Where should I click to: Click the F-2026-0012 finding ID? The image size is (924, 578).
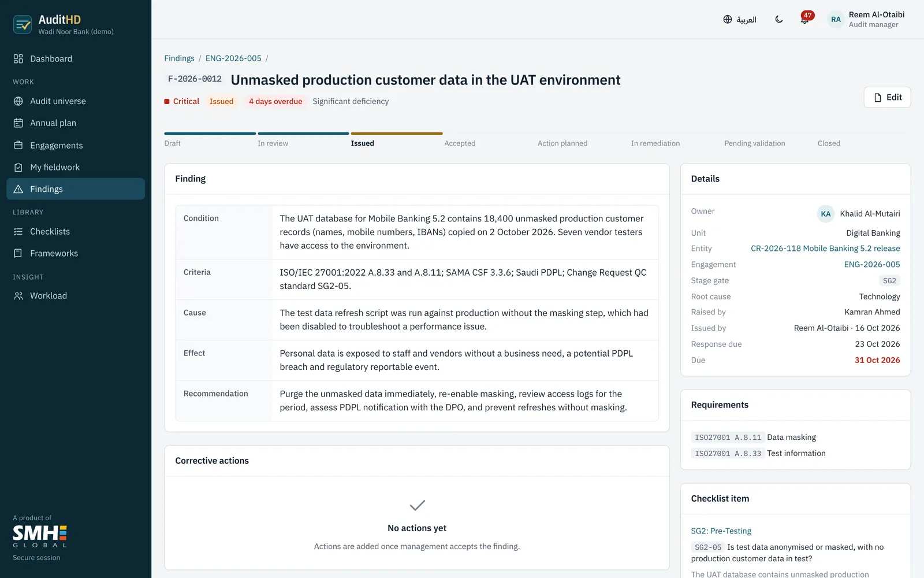(195, 79)
